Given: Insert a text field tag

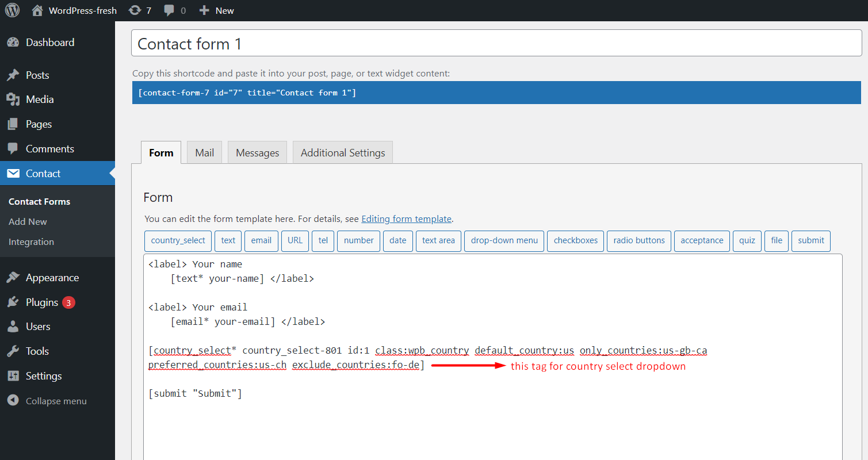Looking at the screenshot, I should [x=228, y=241].
